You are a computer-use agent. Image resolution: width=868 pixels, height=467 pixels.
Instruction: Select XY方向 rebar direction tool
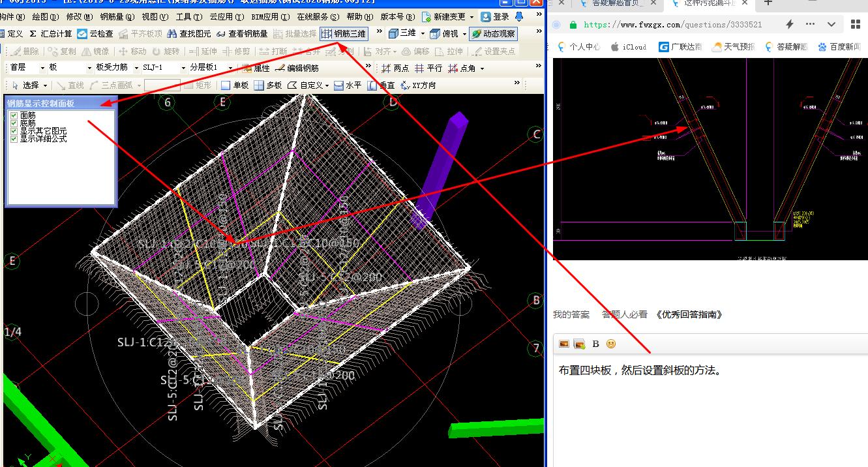click(x=419, y=85)
